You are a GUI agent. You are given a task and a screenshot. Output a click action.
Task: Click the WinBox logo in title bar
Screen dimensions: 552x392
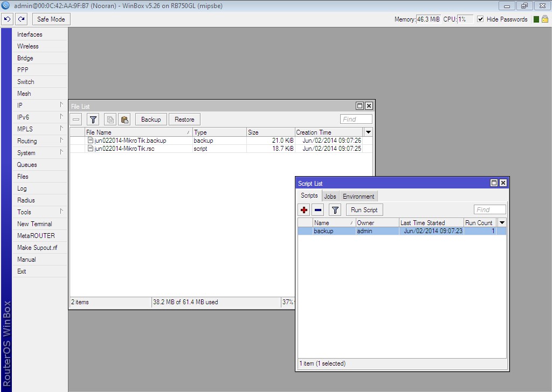[5, 5]
